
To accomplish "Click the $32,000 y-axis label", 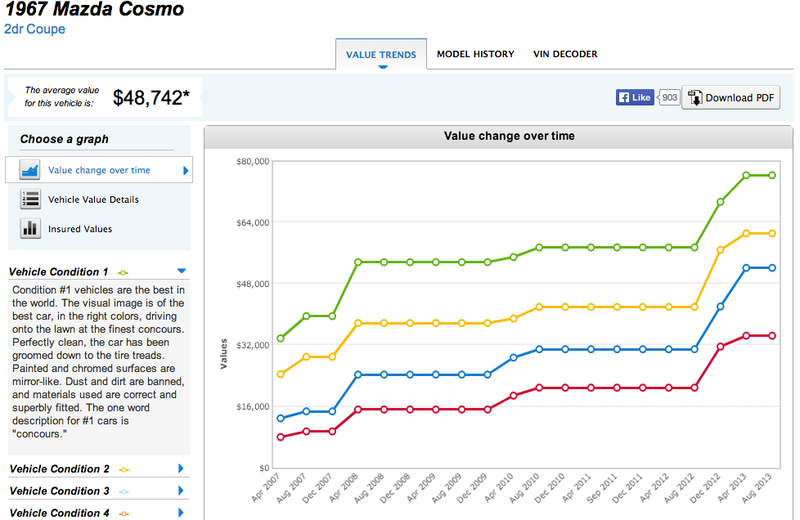I will 253,345.
